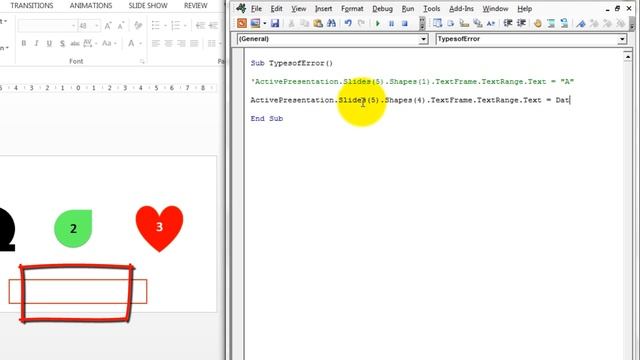Screen dimensions: 640x360
Task: Open Find with the binoculars icon
Action: click(331, 23)
